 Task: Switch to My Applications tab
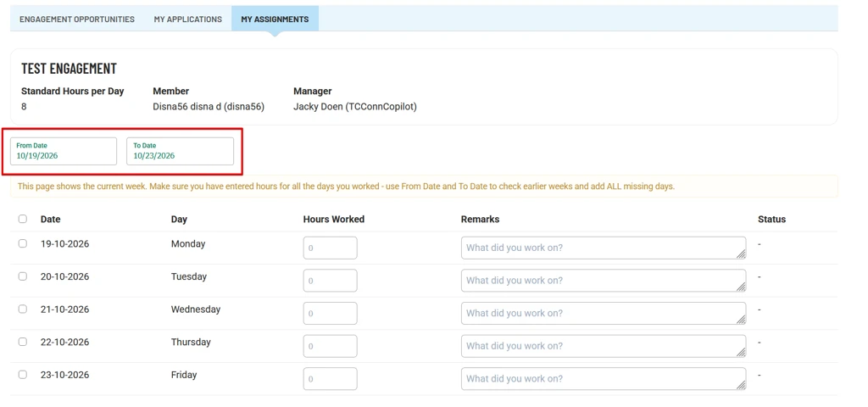pos(187,19)
